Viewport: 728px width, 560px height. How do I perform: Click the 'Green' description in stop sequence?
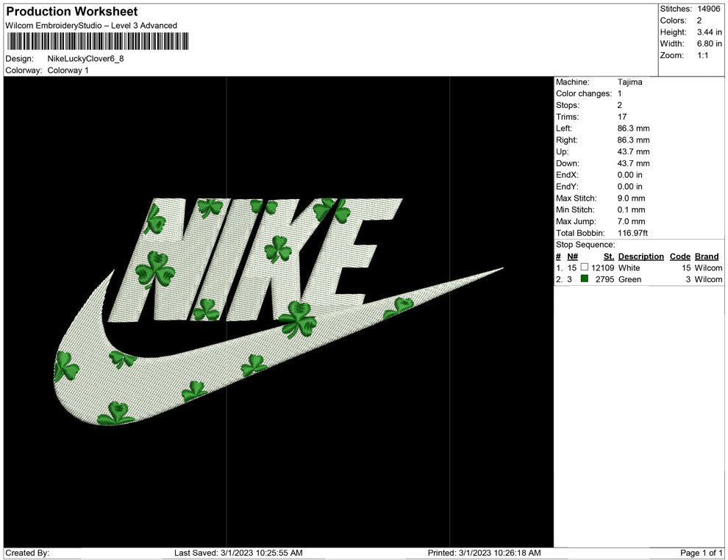[629, 279]
